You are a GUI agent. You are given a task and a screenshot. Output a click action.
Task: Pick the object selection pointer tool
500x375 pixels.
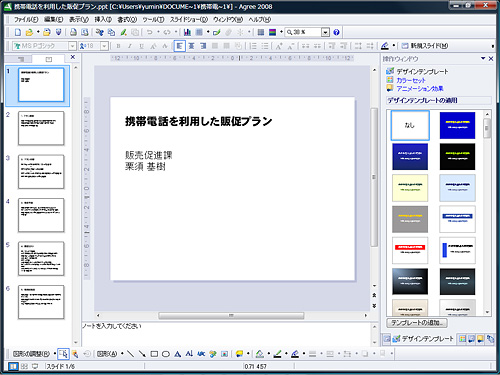point(63,354)
